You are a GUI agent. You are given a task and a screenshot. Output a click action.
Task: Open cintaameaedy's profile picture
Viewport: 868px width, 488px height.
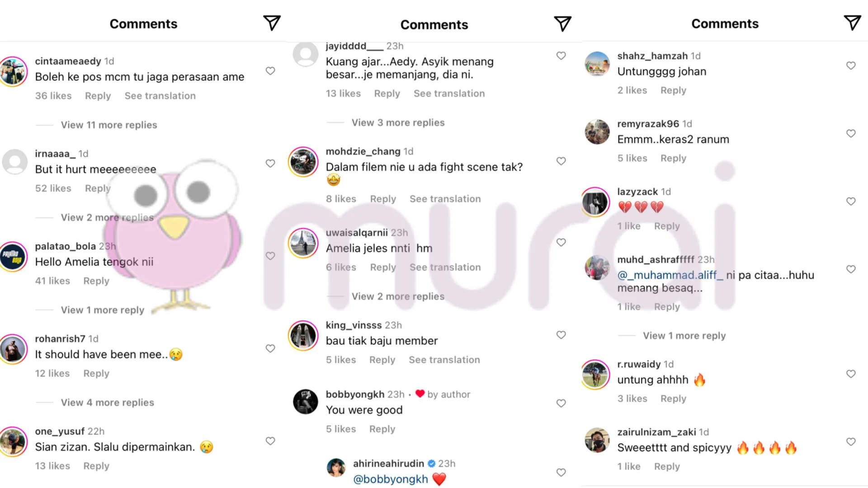pyautogui.click(x=13, y=71)
